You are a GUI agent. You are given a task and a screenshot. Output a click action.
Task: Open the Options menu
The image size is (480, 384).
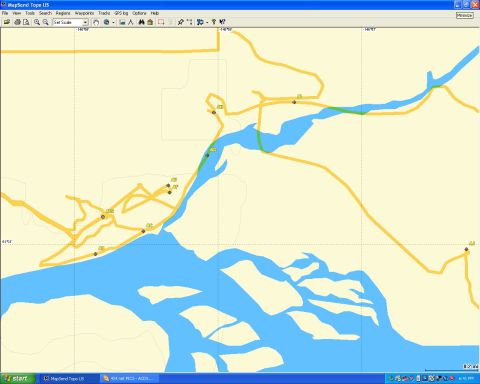click(139, 13)
